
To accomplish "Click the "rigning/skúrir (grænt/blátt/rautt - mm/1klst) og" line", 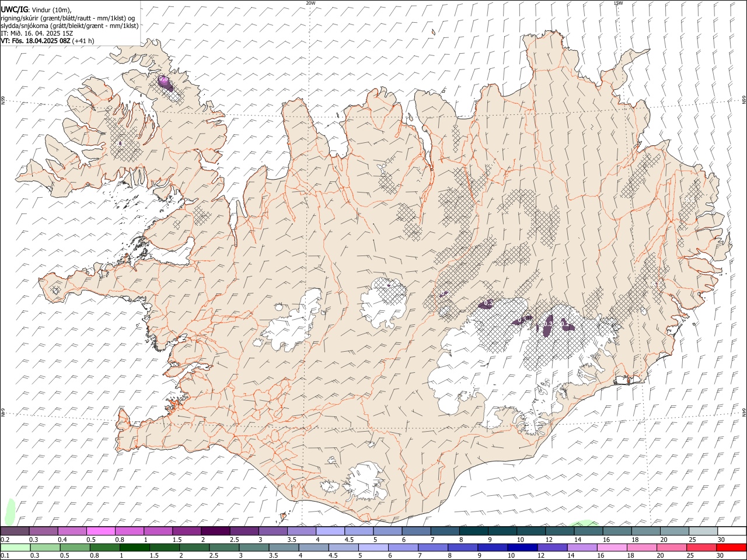I will click(x=68, y=17).
